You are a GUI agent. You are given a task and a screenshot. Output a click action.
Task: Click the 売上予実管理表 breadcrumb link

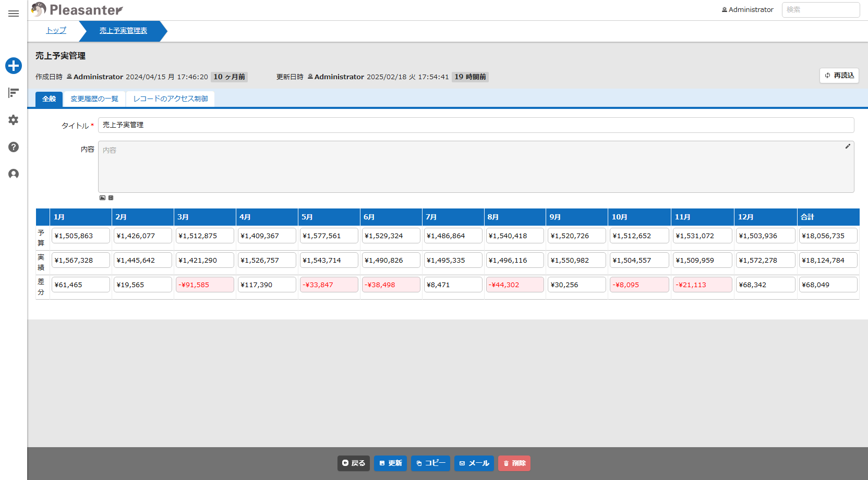tap(123, 31)
